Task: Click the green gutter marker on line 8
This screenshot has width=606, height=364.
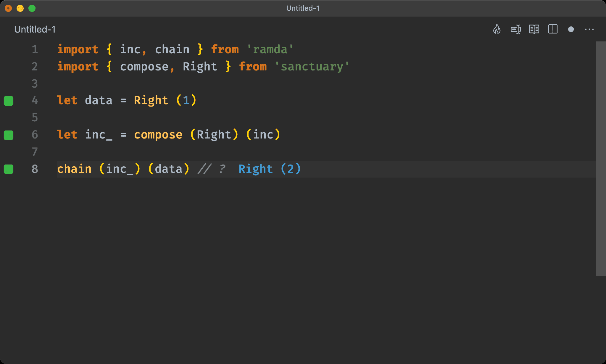Action: pos(9,169)
